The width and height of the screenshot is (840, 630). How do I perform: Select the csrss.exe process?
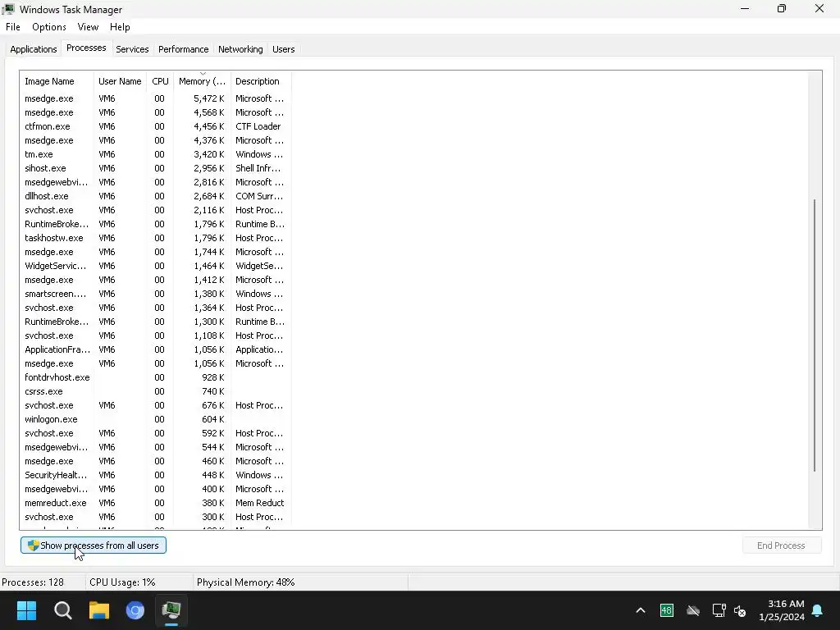click(x=155, y=391)
